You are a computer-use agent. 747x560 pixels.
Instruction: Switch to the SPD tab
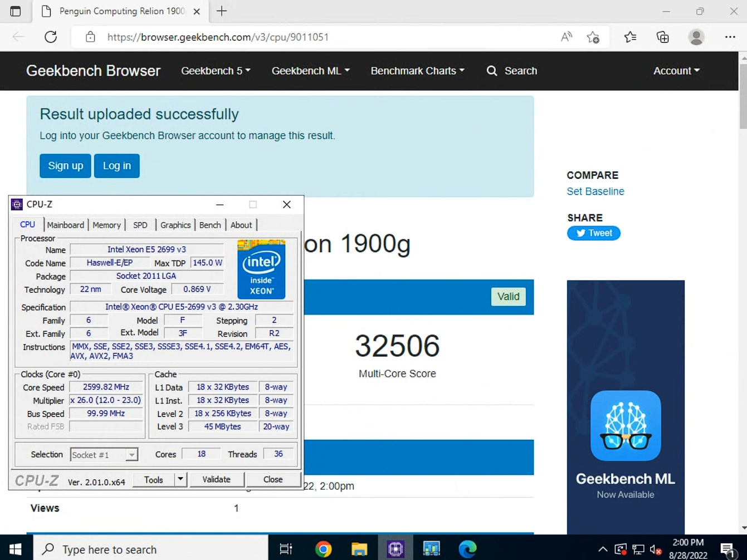click(x=140, y=225)
